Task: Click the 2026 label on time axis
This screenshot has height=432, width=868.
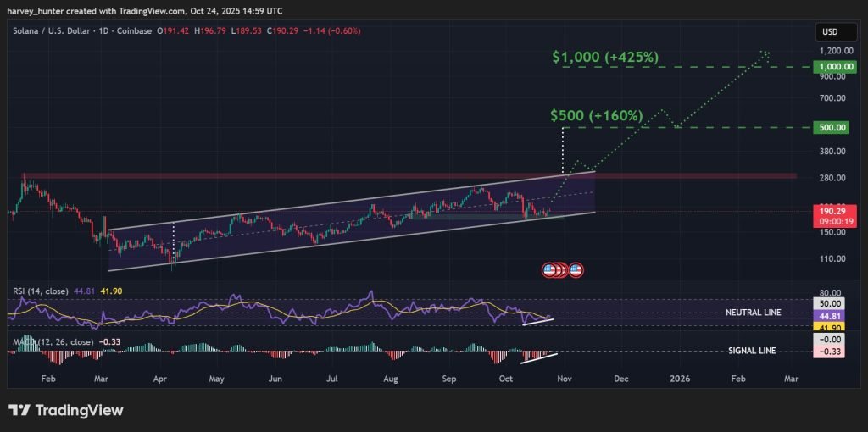Action: [679, 381]
